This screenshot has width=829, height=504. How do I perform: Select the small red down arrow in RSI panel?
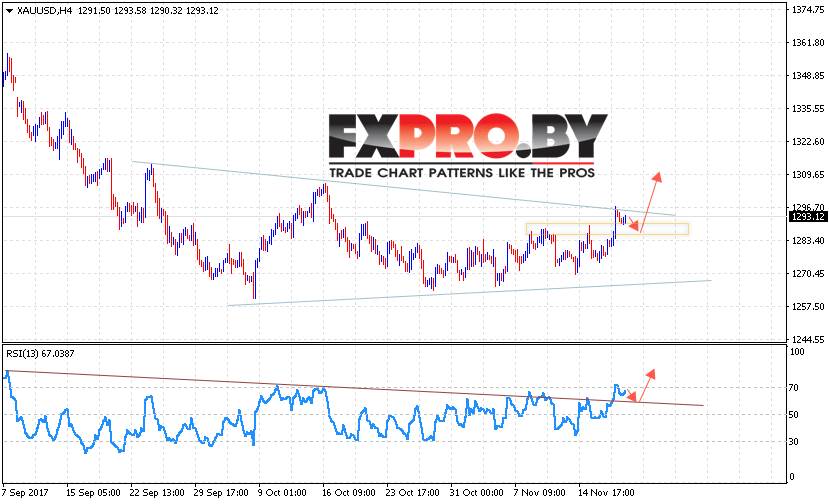pyautogui.click(x=631, y=396)
